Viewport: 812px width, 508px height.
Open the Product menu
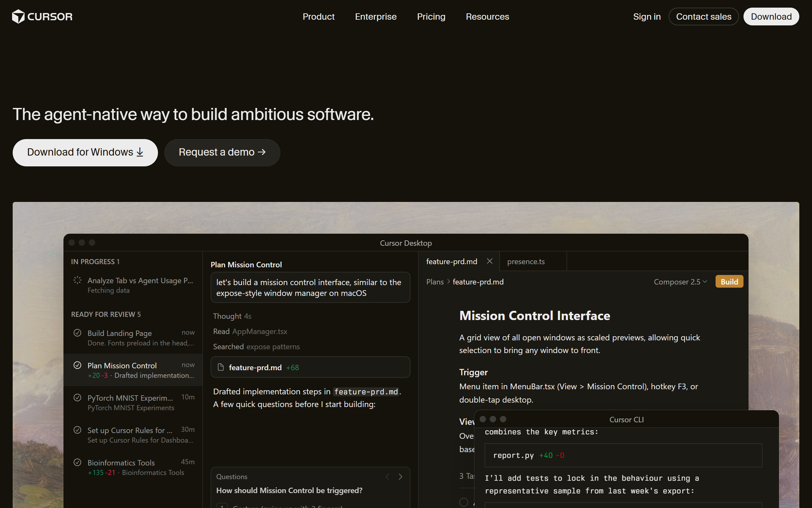coord(318,17)
